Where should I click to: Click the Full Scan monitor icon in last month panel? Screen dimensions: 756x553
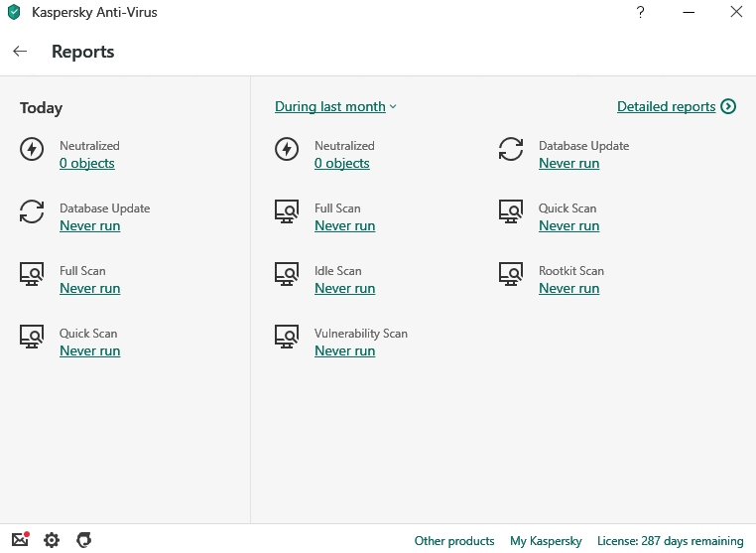coord(287,211)
